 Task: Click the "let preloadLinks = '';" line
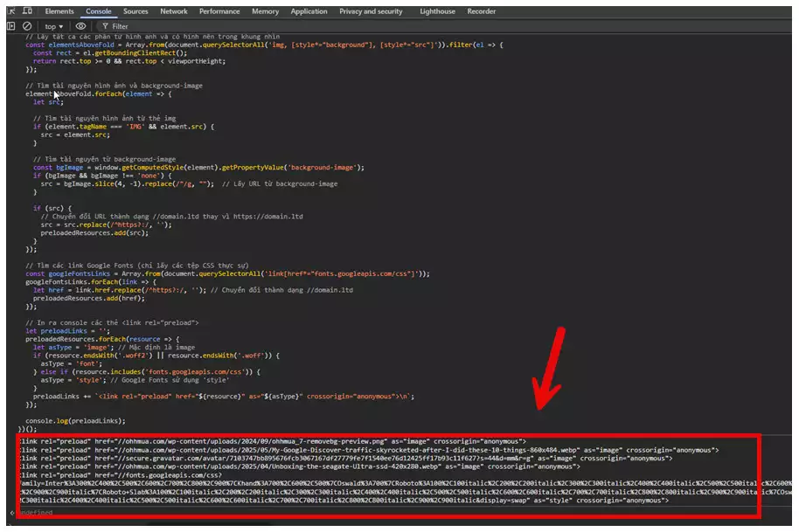[x=68, y=330]
